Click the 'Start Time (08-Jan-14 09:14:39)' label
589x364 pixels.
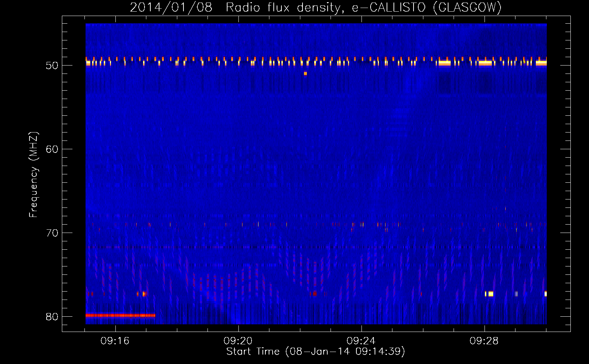point(316,352)
